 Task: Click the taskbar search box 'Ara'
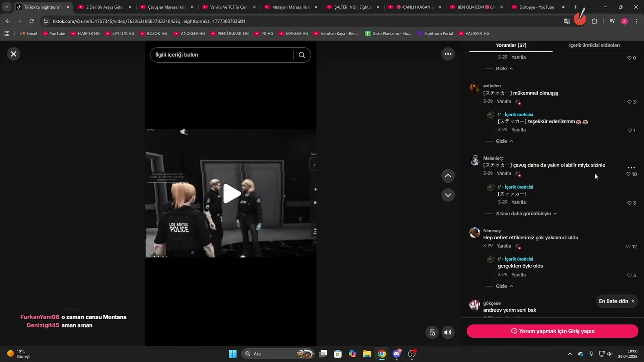pyautogui.click(x=278, y=354)
